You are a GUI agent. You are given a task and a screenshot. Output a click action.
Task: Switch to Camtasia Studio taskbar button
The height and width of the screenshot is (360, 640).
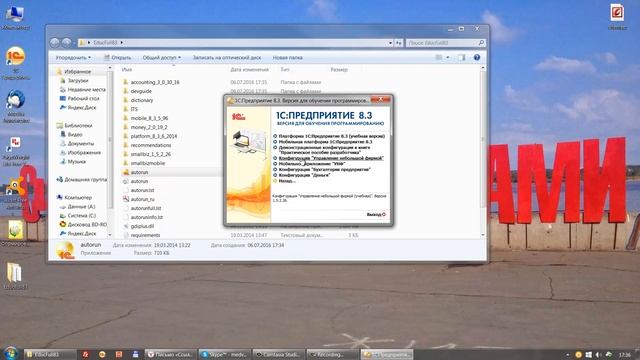(278, 354)
